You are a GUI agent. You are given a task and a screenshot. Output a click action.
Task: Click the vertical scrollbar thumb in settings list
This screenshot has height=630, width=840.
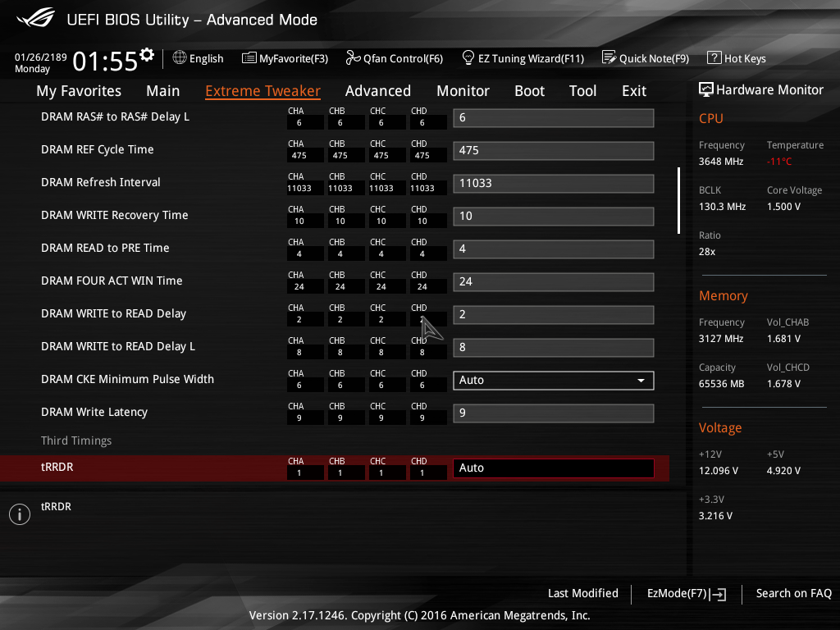tap(678, 201)
